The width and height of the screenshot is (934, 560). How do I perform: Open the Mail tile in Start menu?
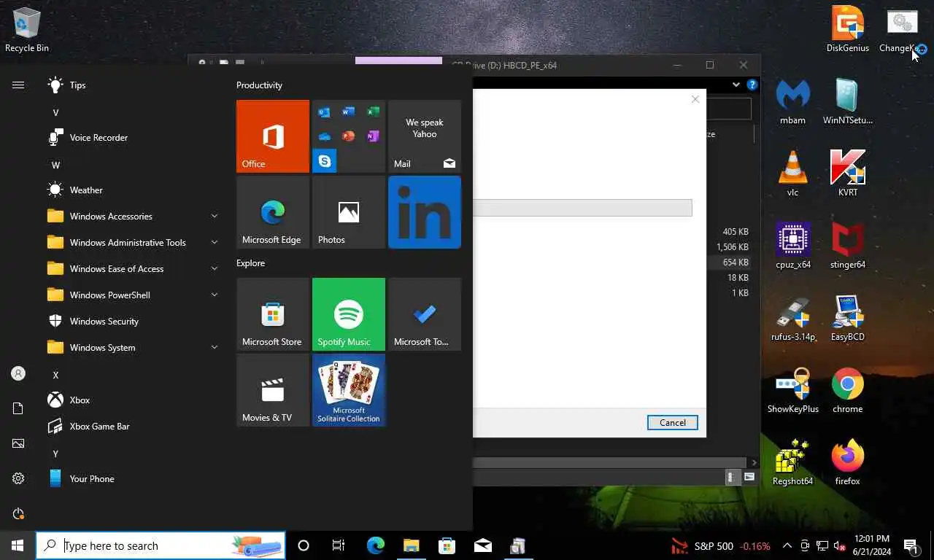tap(425, 136)
